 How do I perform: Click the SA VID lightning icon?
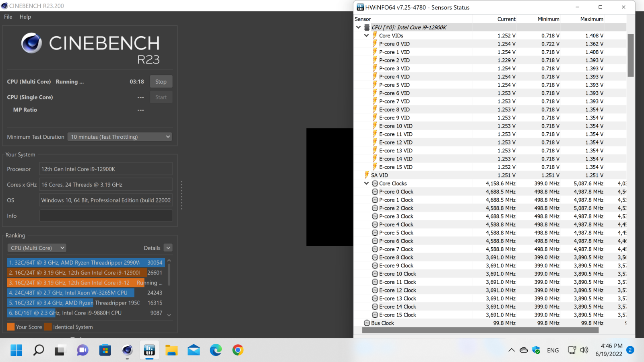click(x=367, y=175)
